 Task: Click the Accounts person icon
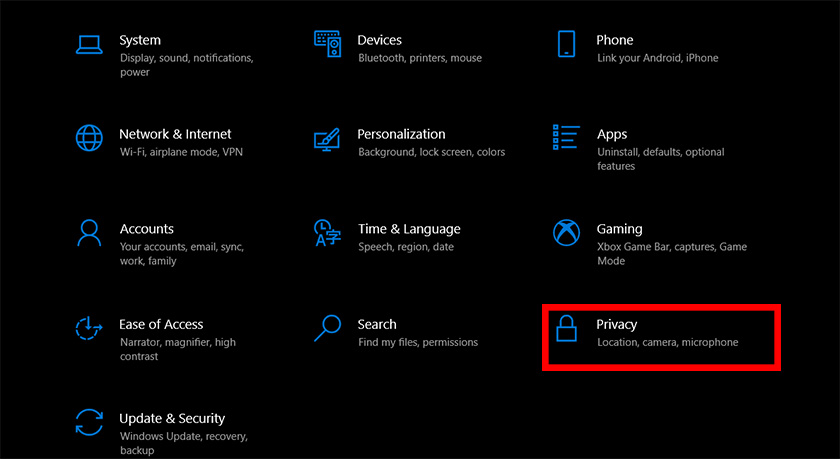(x=90, y=233)
